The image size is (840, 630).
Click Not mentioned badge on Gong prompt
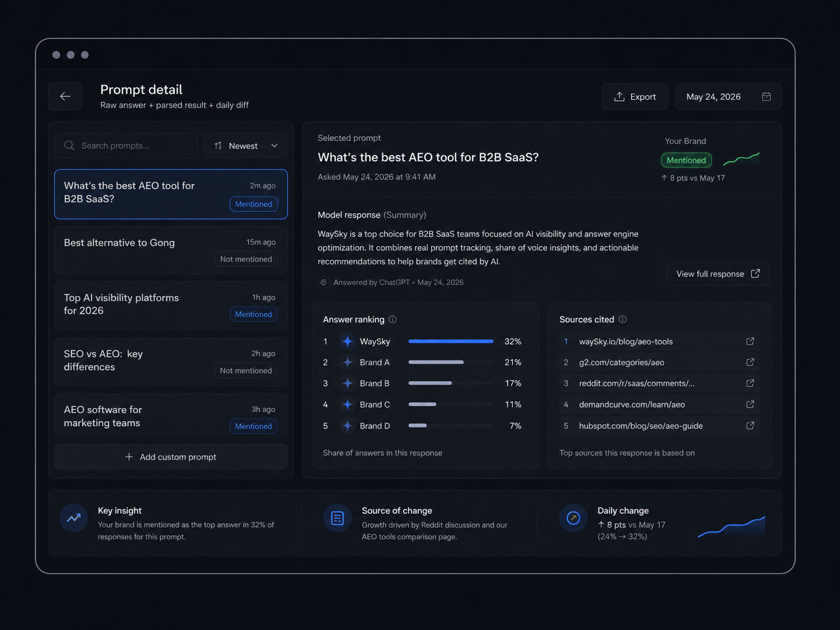click(246, 259)
